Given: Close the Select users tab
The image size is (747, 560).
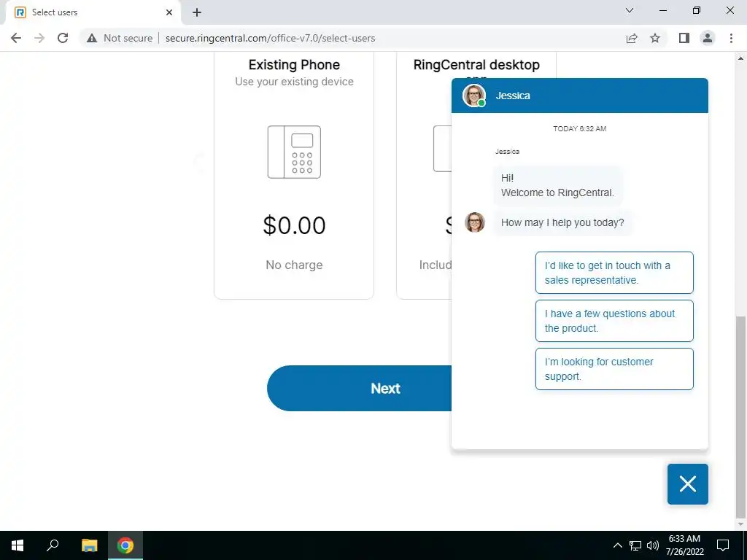Looking at the screenshot, I should click(x=169, y=12).
